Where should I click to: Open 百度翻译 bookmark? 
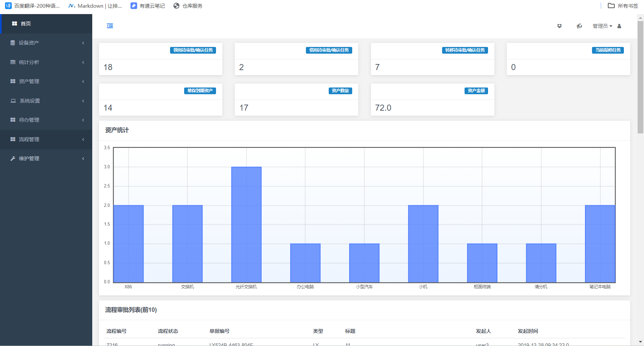click(33, 6)
